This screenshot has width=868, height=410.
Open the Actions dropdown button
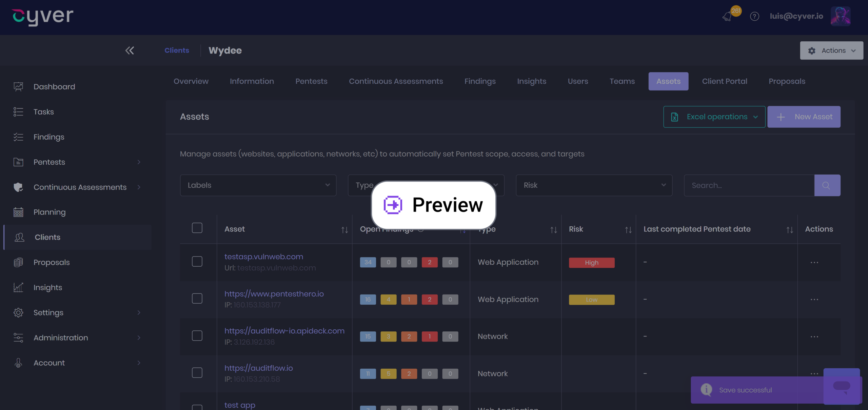(831, 50)
